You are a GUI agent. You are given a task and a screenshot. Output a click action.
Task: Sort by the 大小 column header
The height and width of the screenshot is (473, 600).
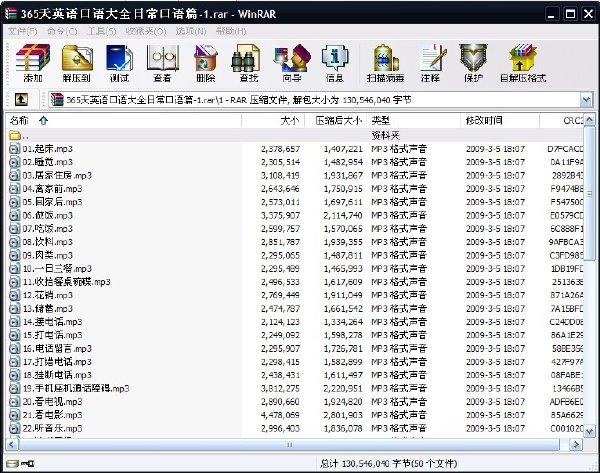tap(273, 121)
